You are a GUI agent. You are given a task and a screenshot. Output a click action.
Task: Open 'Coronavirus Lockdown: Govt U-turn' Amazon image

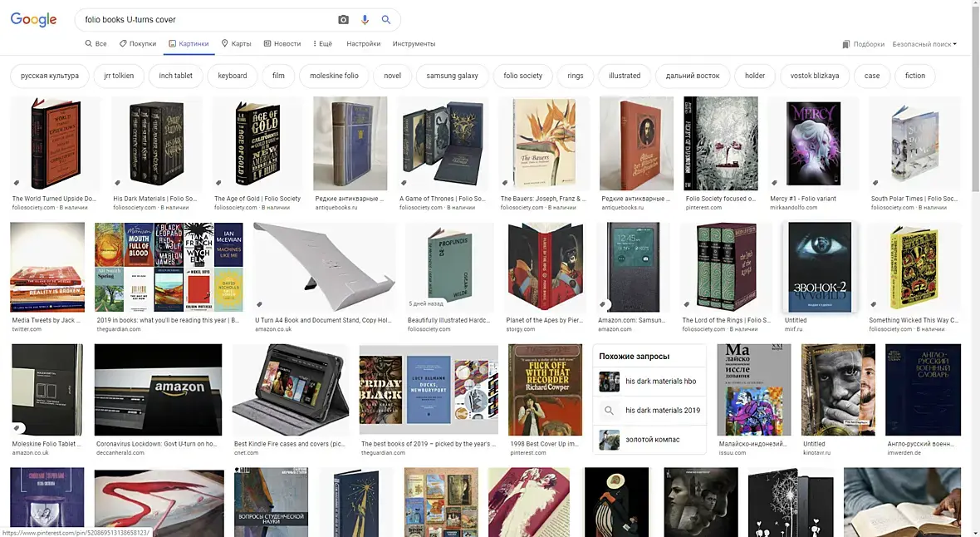[x=158, y=389]
